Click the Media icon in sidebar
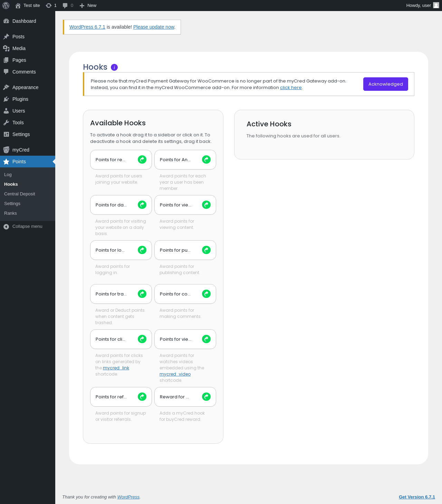This screenshot has height=504, width=442. [x=6, y=48]
